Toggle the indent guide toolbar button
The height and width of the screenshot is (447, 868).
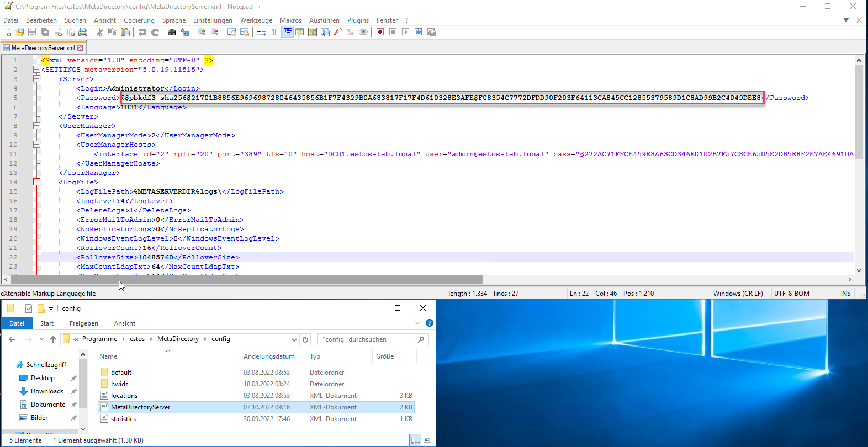pyautogui.click(x=288, y=32)
